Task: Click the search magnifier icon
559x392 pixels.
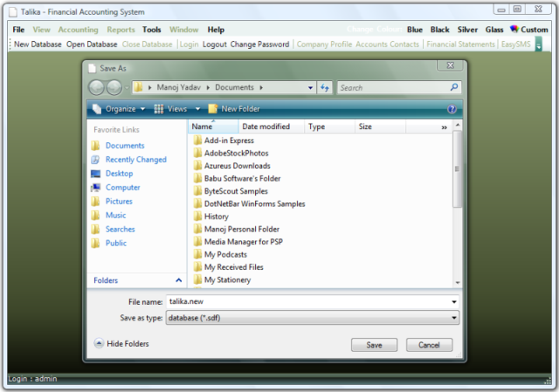Action: [x=454, y=87]
